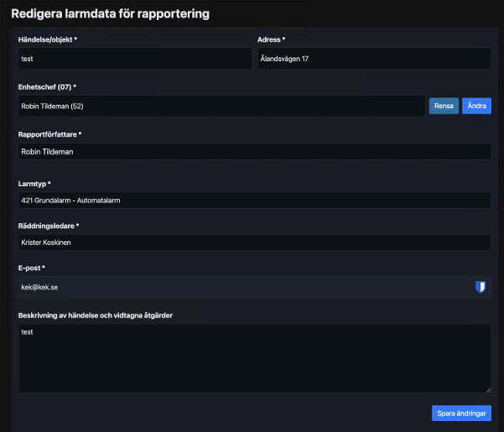
Task: Click the Räddningsledare label
Action: [49, 226]
